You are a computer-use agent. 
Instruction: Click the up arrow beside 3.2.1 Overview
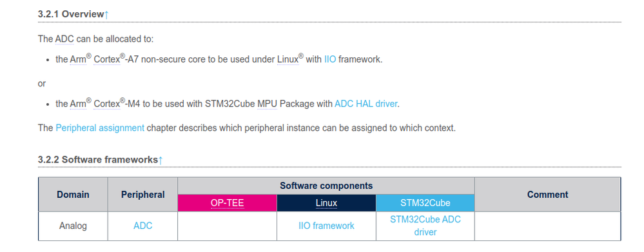tap(107, 14)
